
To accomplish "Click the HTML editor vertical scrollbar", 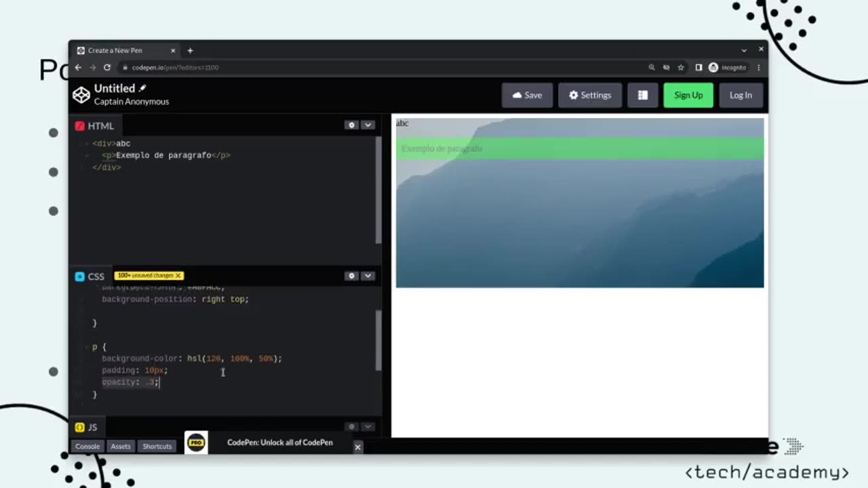I will 378,190.
